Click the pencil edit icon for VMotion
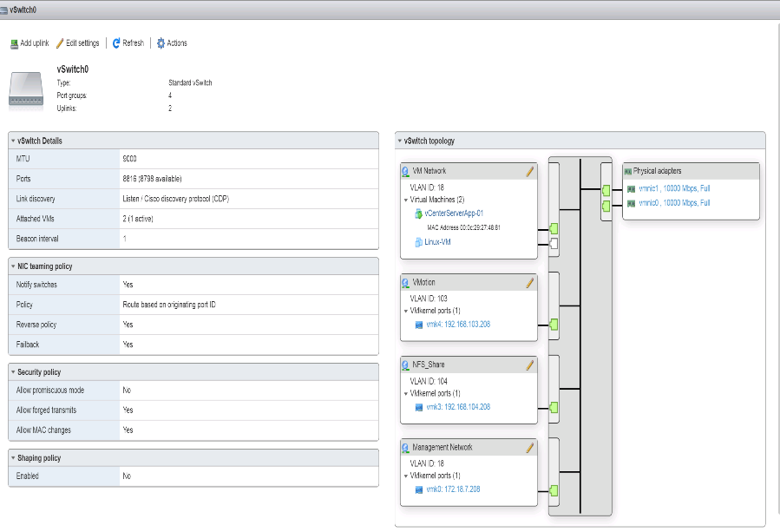The width and height of the screenshot is (780, 532). coord(529,283)
